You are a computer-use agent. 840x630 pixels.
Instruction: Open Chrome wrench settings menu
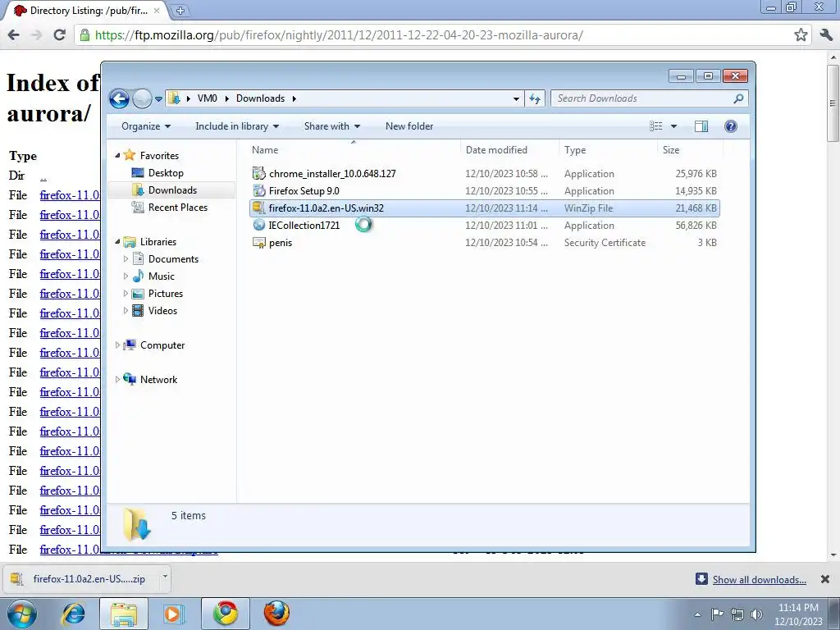(x=825, y=35)
